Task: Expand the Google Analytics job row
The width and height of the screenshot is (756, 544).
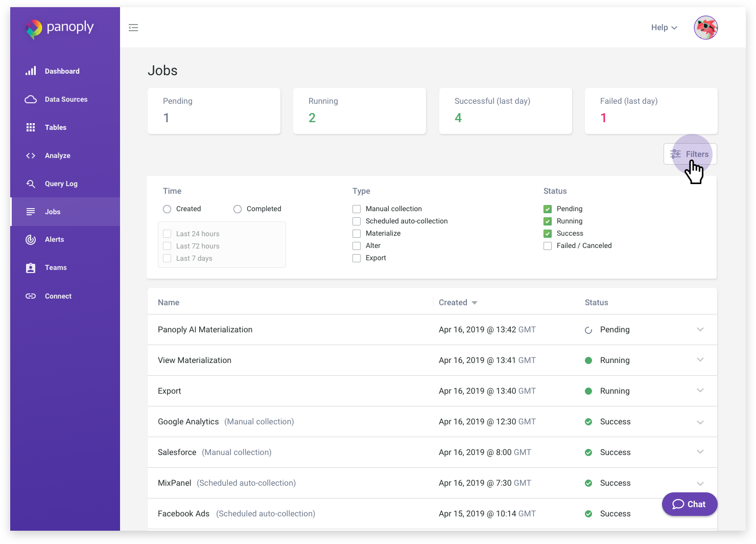Action: click(700, 422)
